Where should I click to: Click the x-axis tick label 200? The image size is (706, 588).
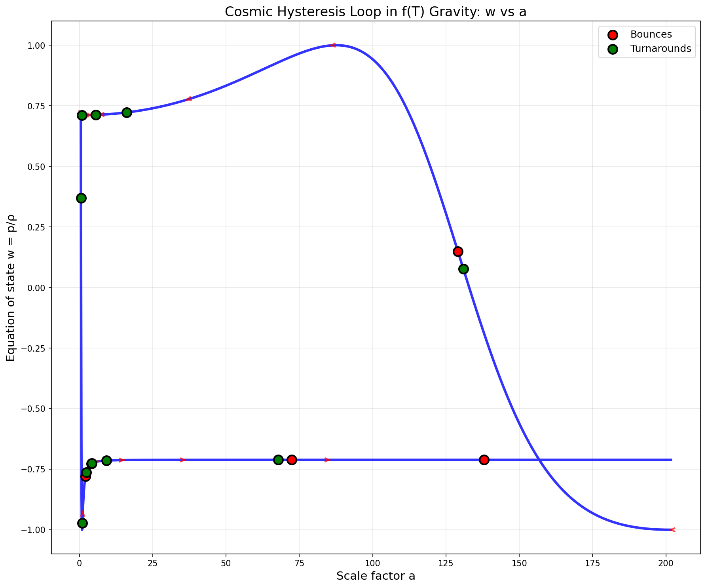[x=666, y=563]
